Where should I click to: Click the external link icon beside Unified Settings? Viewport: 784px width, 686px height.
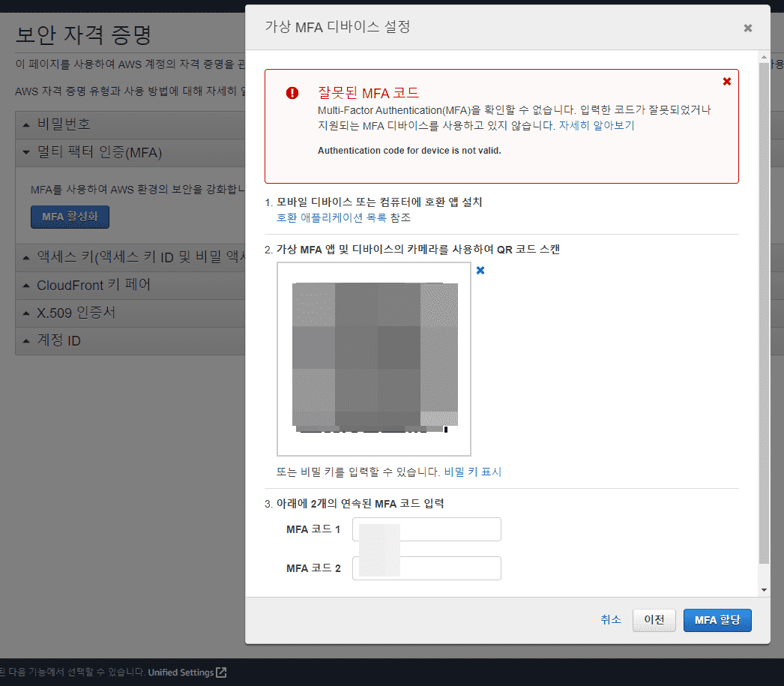221,673
